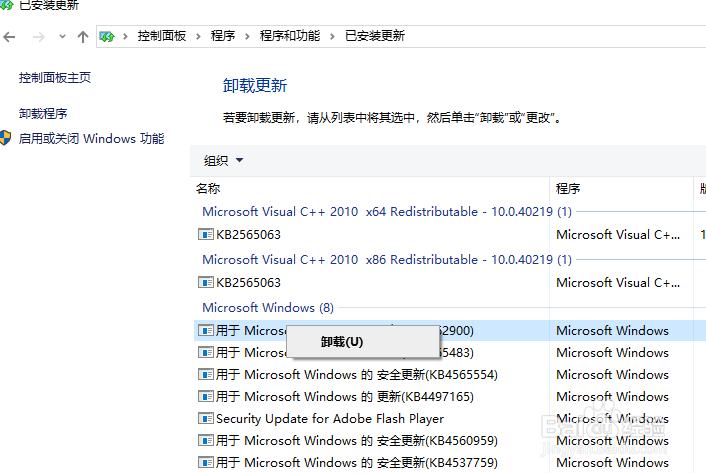Click icon of KB4565554 update

tap(206, 374)
